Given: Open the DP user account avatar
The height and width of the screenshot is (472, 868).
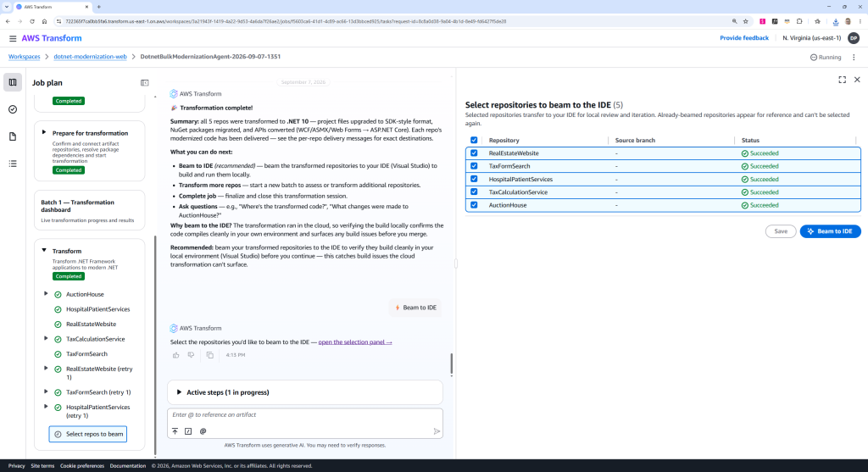Looking at the screenshot, I should tap(854, 38).
